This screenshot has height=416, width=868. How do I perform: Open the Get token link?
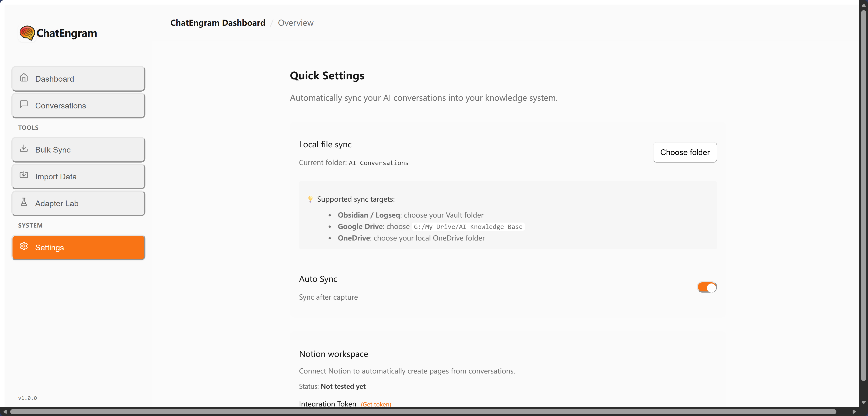376,404
